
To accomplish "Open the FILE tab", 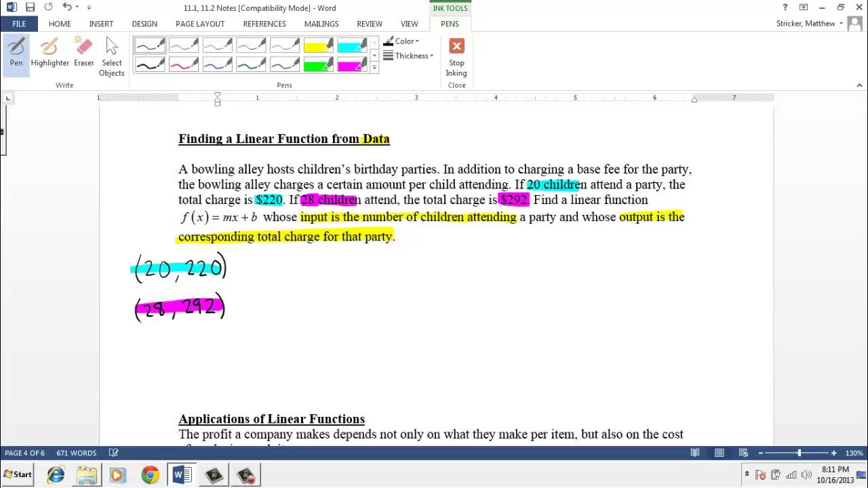I will point(19,24).
